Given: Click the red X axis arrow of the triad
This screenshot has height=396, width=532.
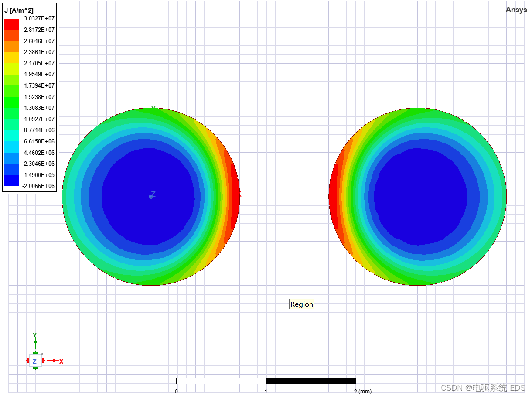Looking at the screenshot, I should (x=52, y=361).
